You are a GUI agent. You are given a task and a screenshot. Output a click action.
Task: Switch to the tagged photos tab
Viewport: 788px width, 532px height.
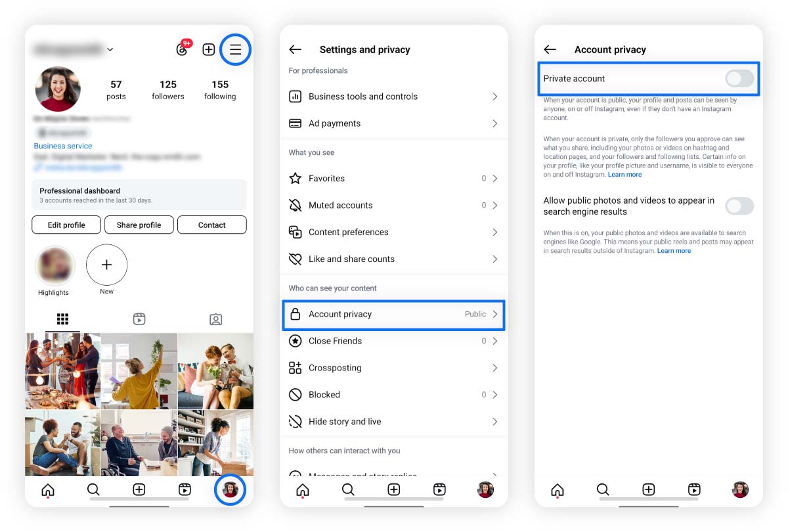click(215, 319)
